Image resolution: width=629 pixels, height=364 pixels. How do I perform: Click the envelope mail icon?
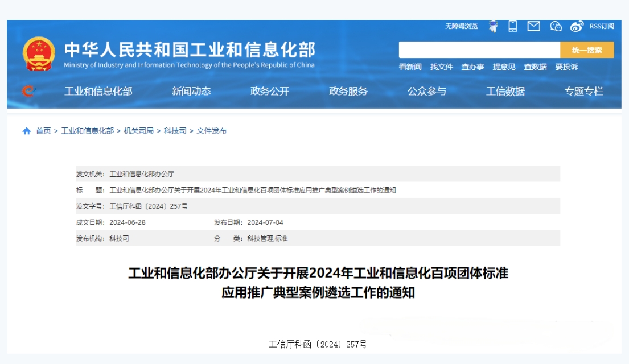click(533, 26)
